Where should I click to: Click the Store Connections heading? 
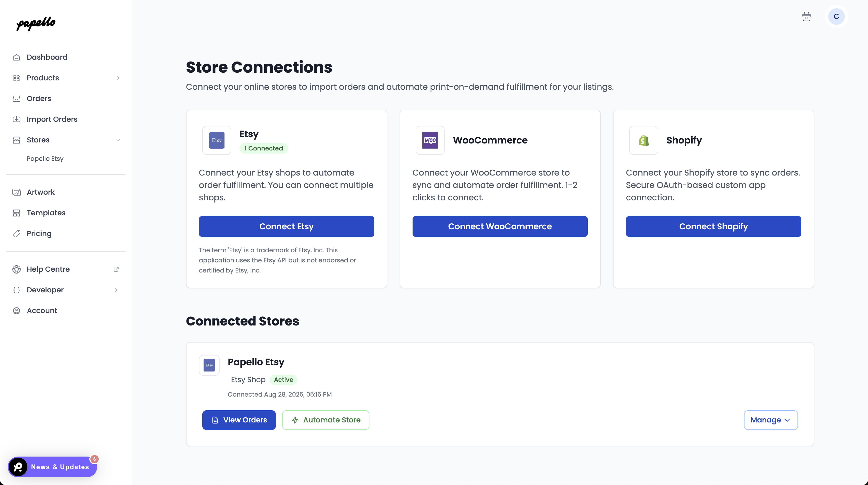coord(259,67)
